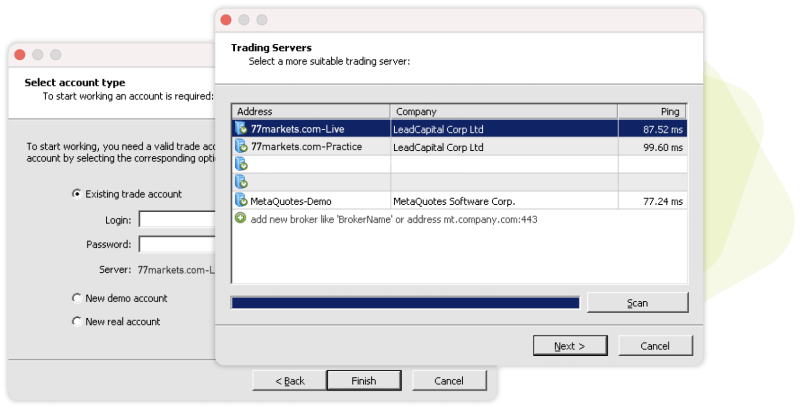
Task: Click server icon beside MetaQuotes-Demo
Action: point(241,200)
